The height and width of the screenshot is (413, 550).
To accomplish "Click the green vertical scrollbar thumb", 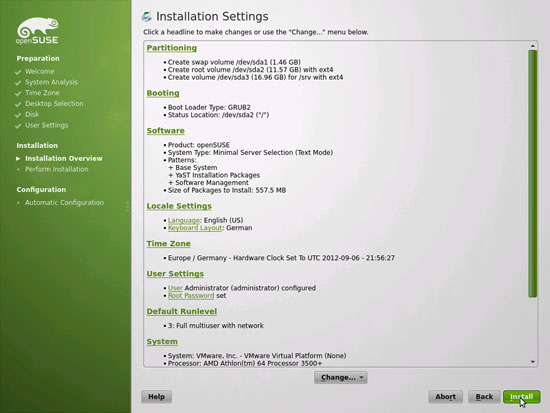I will [x=532, y=173].
